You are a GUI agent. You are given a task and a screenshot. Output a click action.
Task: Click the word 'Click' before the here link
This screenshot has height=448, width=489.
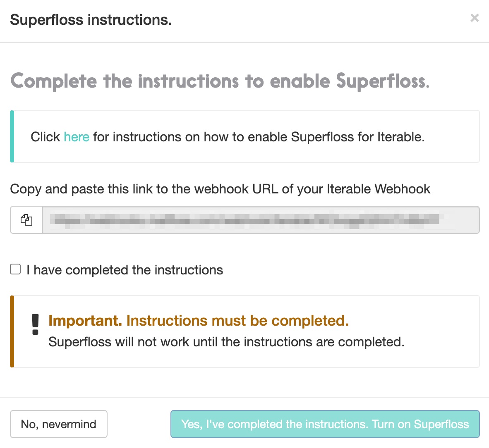[x=45, y=137]
